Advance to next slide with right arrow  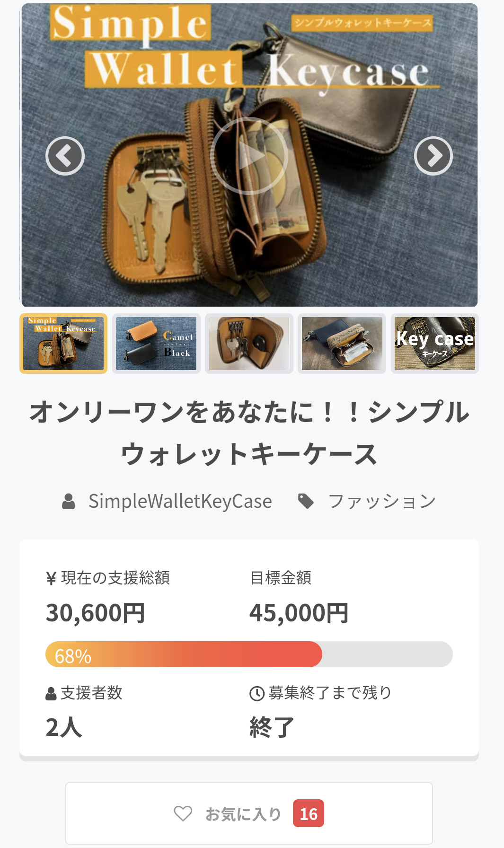pos(433,156)
